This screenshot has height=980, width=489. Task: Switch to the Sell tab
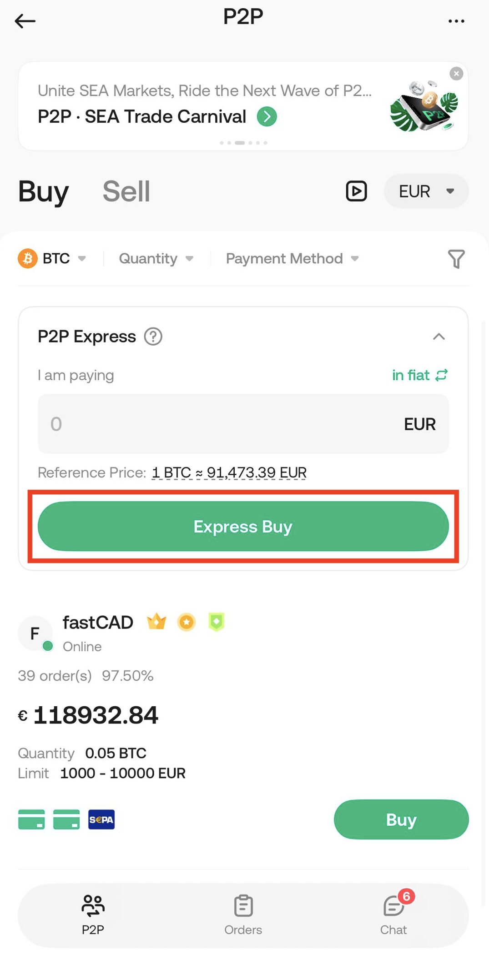[126, 191]
